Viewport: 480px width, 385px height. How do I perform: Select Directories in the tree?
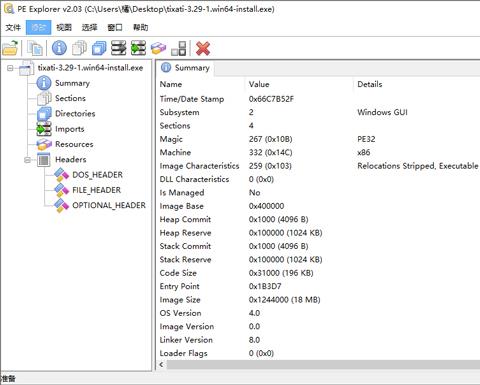[75, 114]
